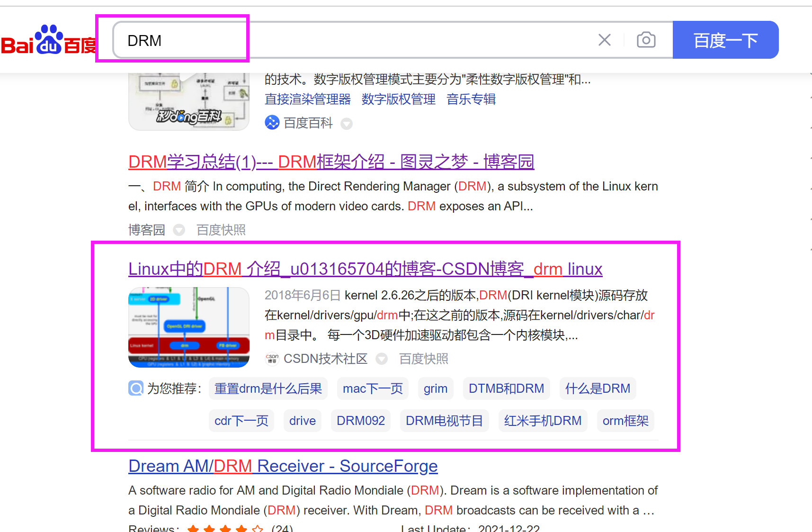Expand the dropdown arrow beside 博客园
Screen dimensions: 812x532
[179, 230]
